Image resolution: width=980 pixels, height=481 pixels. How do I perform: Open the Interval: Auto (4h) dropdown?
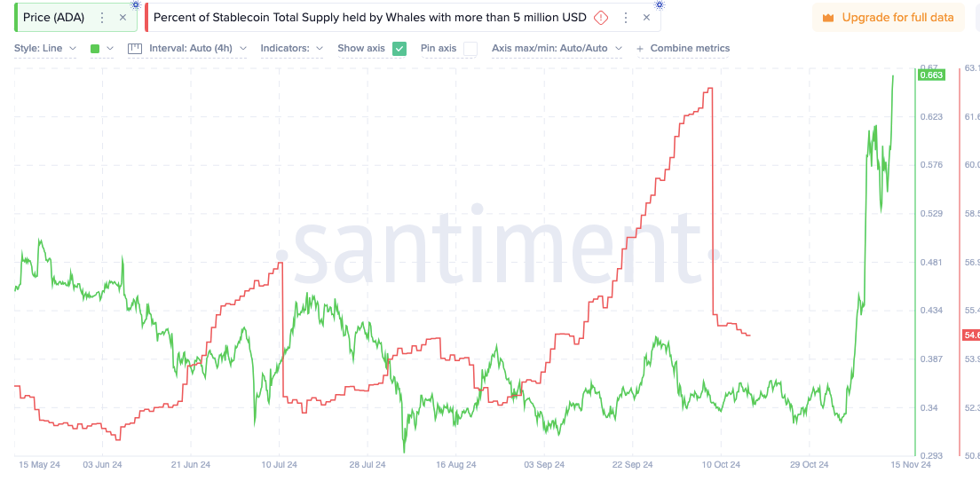point(187,49)
